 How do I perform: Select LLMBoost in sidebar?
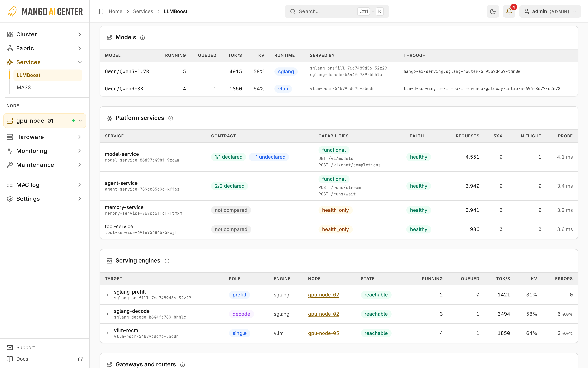pyautogui.click(x=48, y=75)
